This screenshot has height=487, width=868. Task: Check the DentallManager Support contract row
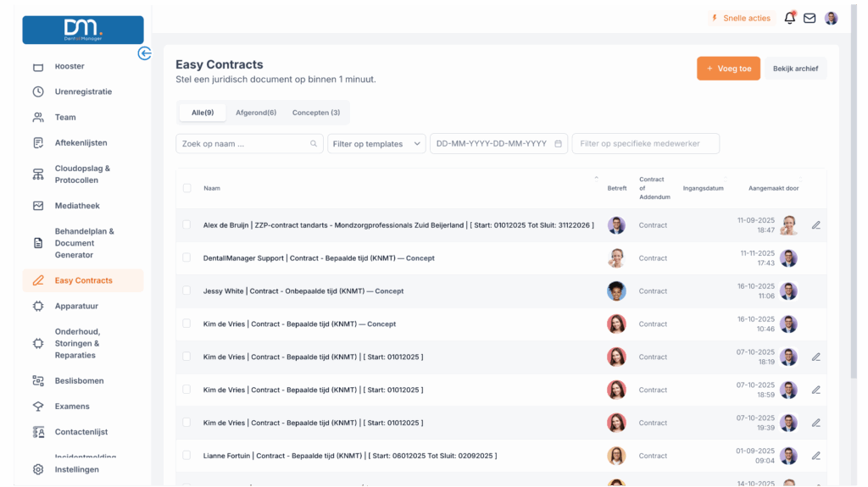point(186,257)
